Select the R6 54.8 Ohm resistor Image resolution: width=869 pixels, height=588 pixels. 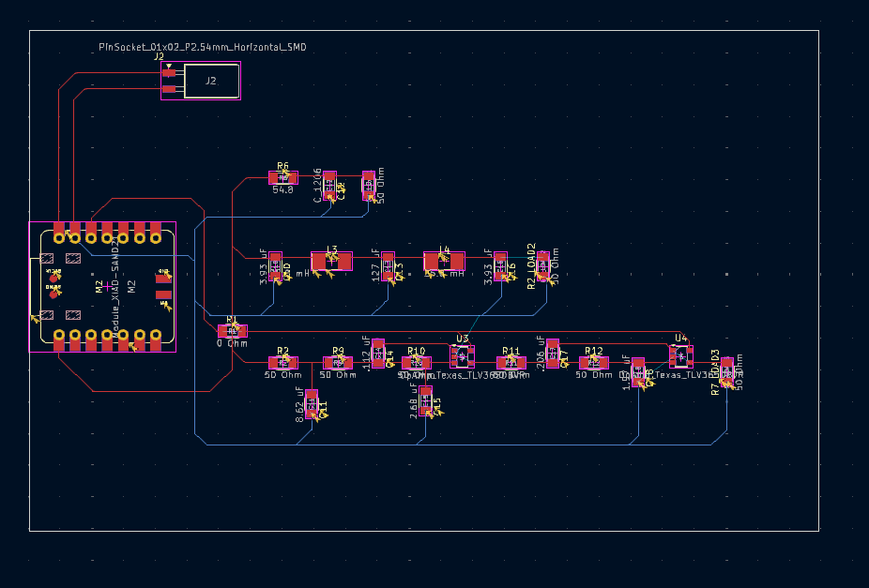[283, 176]
